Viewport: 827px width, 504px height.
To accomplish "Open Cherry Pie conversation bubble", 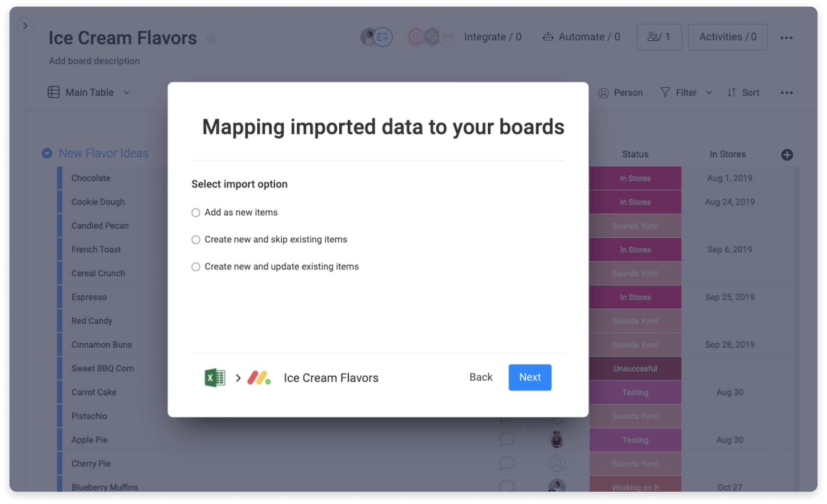I will click(x=506, y=463).
